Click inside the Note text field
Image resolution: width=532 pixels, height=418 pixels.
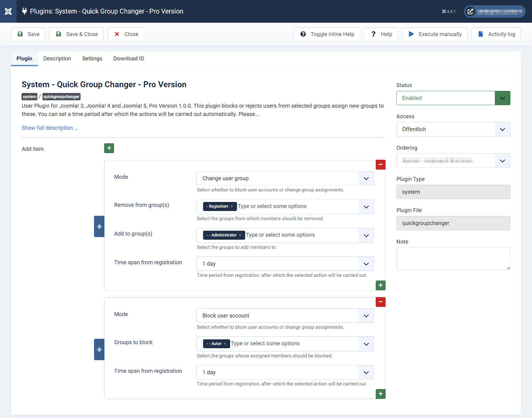[453, 259]
